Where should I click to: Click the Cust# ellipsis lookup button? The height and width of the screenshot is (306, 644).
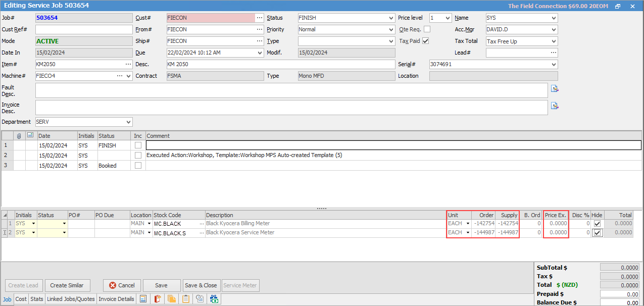point(260,18)
